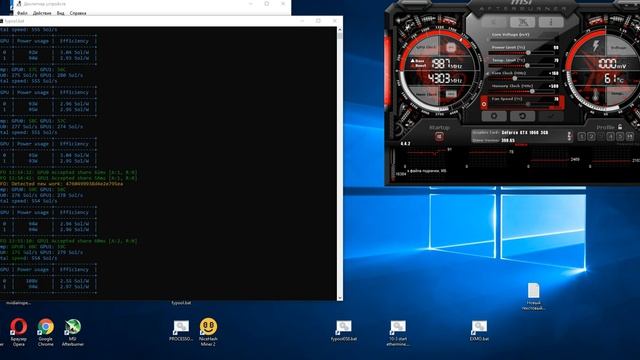640x360 pixels.
Task: Adjust the Core Clock slider handle
Action: coord(515,78)
